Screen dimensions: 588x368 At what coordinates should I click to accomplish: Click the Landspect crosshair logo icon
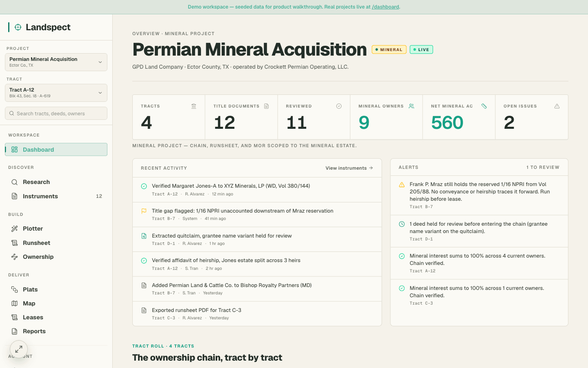point(18,27)
